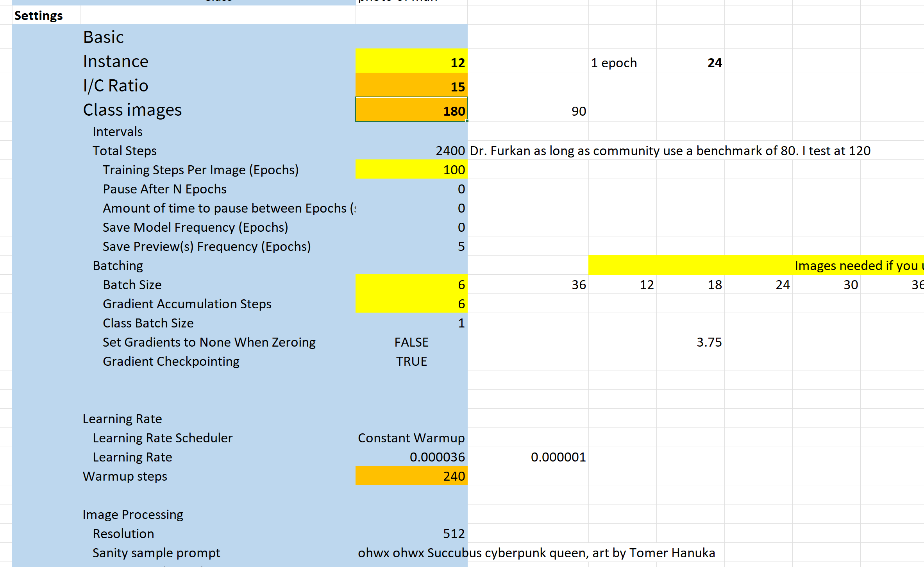The image size is (924, 567).
Task: Click the Settings header cell
Action: tap(39, 16)
